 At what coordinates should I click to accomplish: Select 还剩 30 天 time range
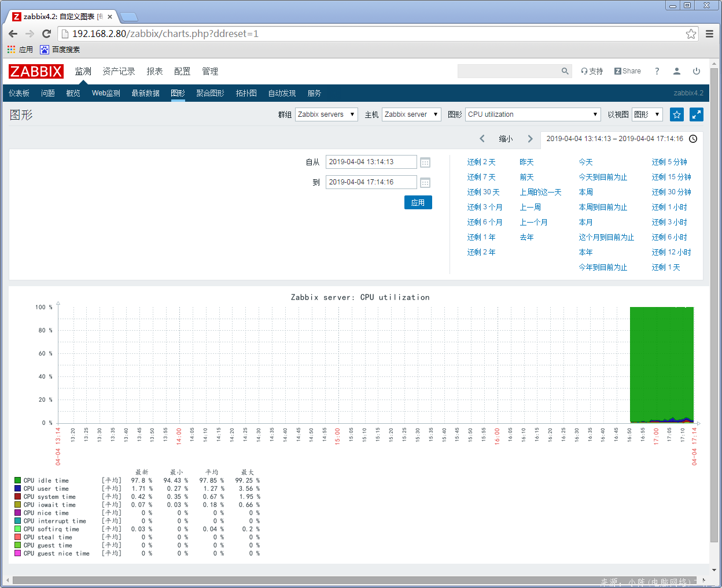pyautogui.click(x=483, y=192)
